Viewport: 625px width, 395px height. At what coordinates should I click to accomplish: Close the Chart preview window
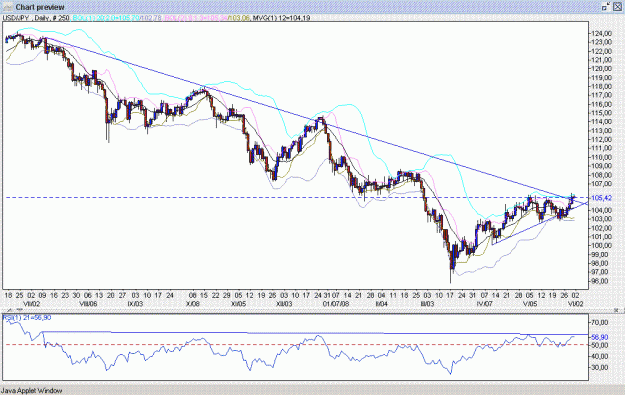click(617, 7)
